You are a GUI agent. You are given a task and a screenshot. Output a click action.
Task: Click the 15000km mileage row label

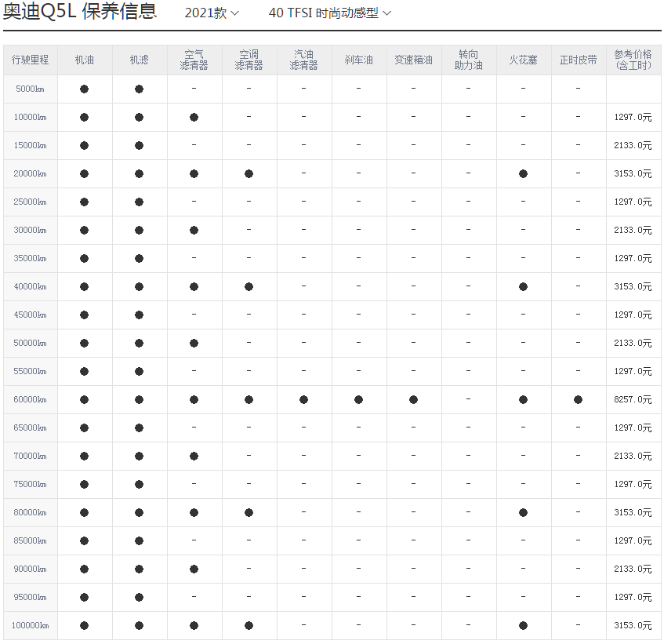30,145
